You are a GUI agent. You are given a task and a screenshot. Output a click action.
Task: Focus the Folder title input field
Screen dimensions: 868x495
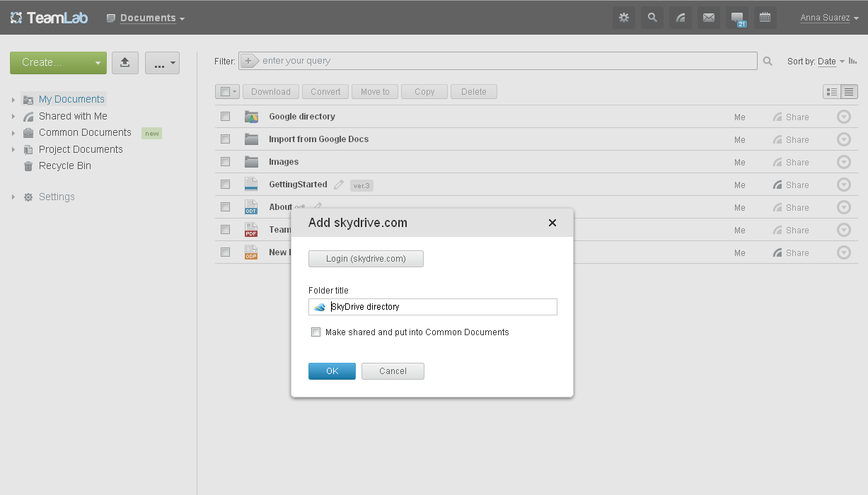pos(433,307)
